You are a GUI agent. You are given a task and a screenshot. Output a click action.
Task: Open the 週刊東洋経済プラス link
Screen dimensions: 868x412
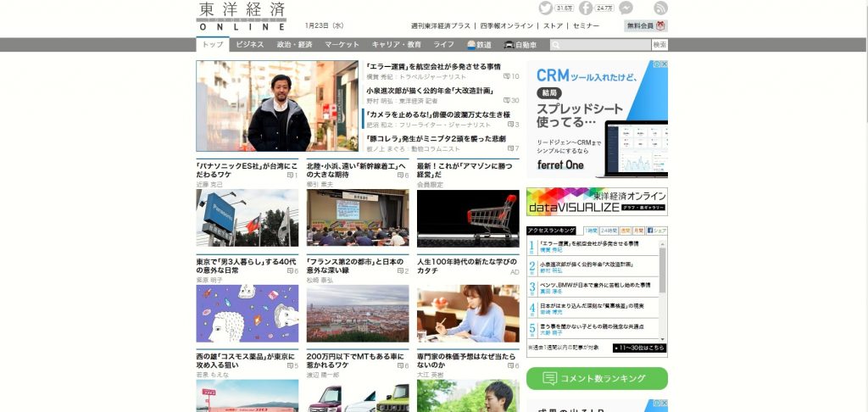(440, 25)
